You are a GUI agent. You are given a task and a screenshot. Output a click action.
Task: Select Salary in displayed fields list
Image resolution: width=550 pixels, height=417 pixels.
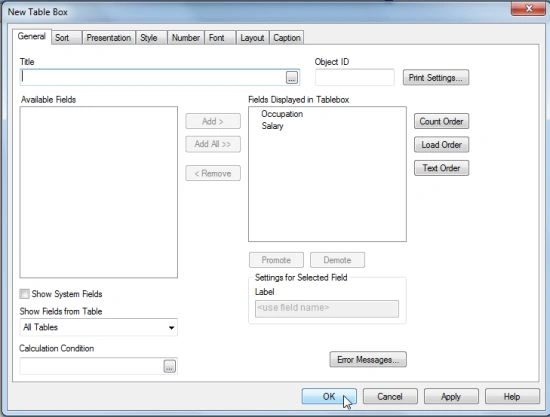point(272,126)
